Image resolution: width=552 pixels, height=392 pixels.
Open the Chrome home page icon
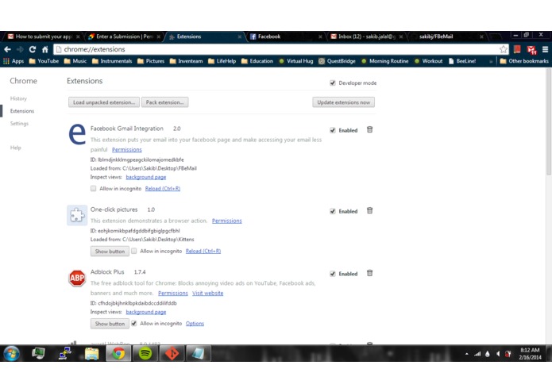(x=45, y=49)
